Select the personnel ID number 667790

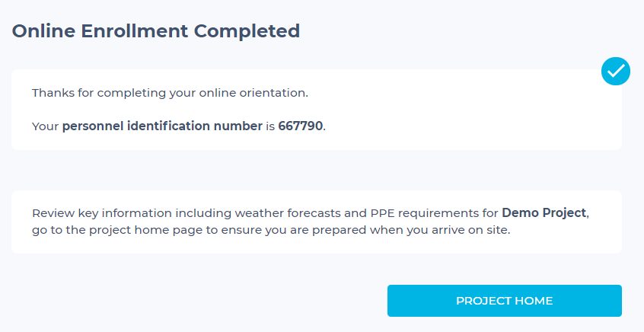(x=301, y=126)
